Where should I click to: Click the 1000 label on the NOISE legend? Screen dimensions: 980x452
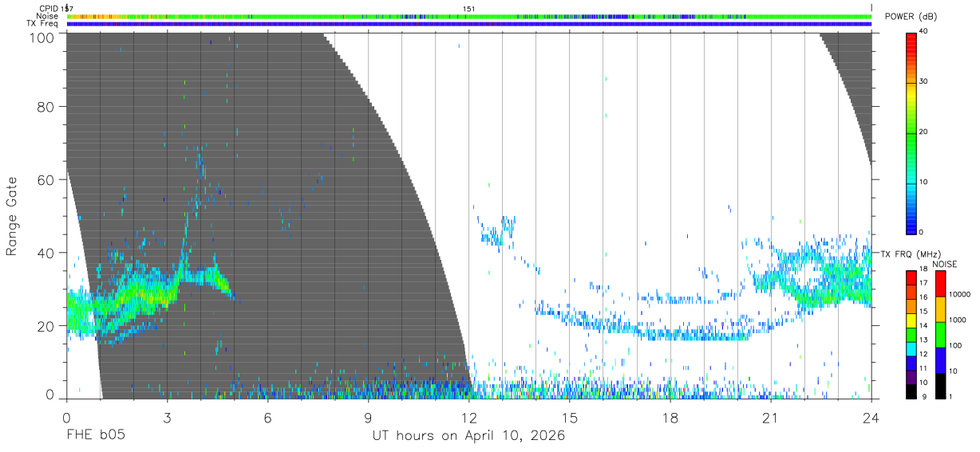tap(958, 320)
